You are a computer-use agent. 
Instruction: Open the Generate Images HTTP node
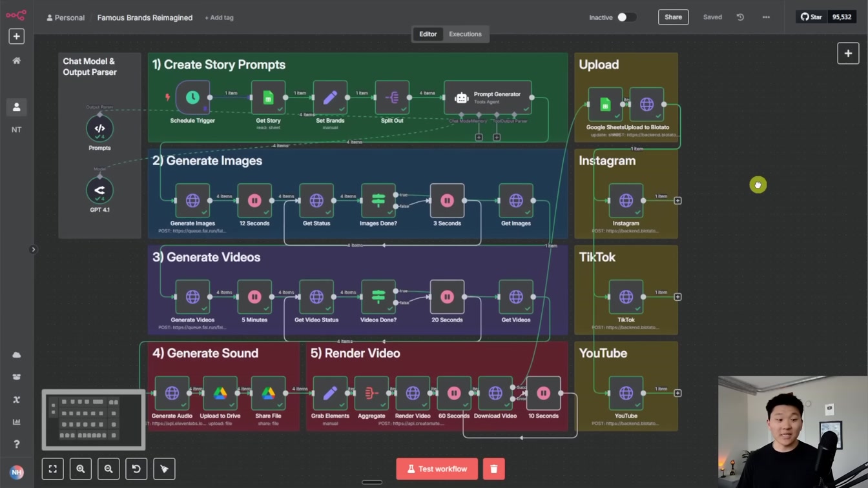[192, 201]
